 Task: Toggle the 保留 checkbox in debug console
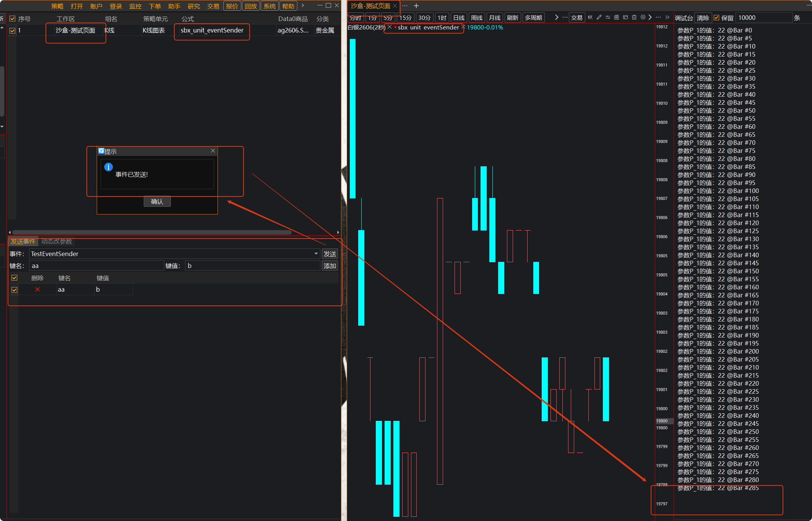(716, 18)
